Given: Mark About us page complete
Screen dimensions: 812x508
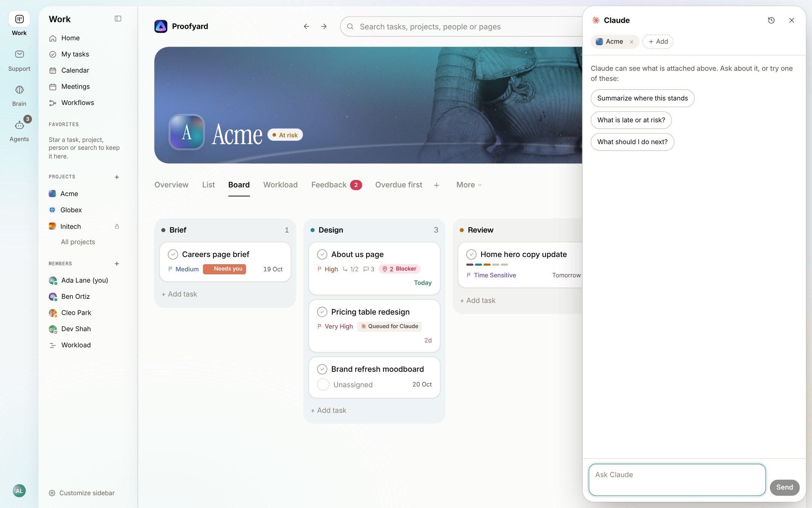Looking at the screenshot, I should (322, 254).
